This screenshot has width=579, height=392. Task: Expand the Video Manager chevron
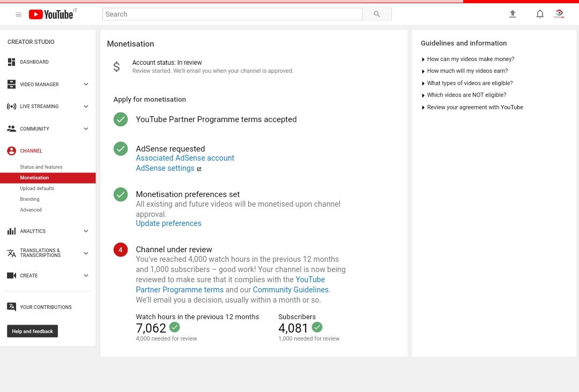(86, 85)
